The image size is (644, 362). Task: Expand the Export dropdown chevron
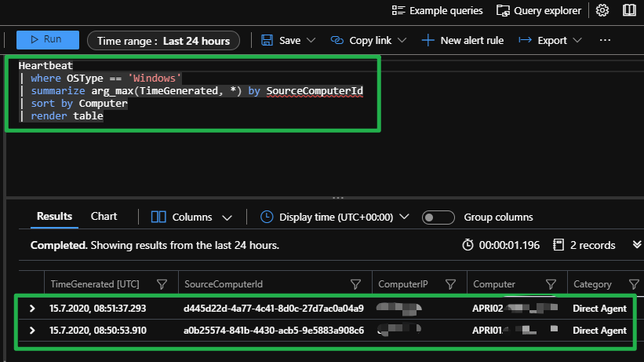(x=577, y=40)
